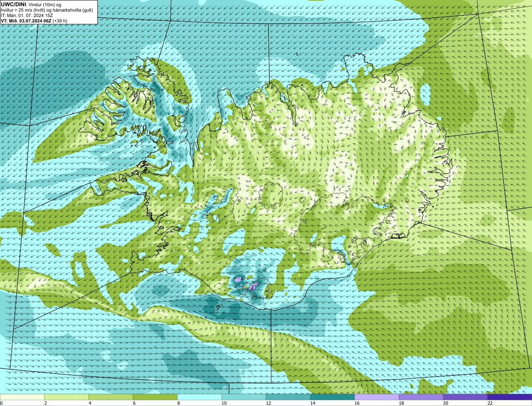Click the '22' label on the color scale
The width and height of the screenshot is (532, 406).
(490, 403)
